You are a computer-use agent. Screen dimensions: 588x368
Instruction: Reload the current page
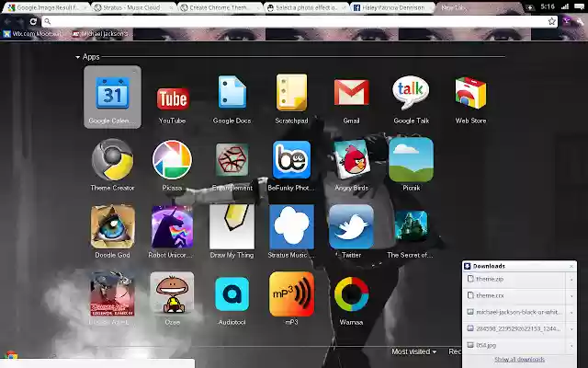tap(33, 21)
